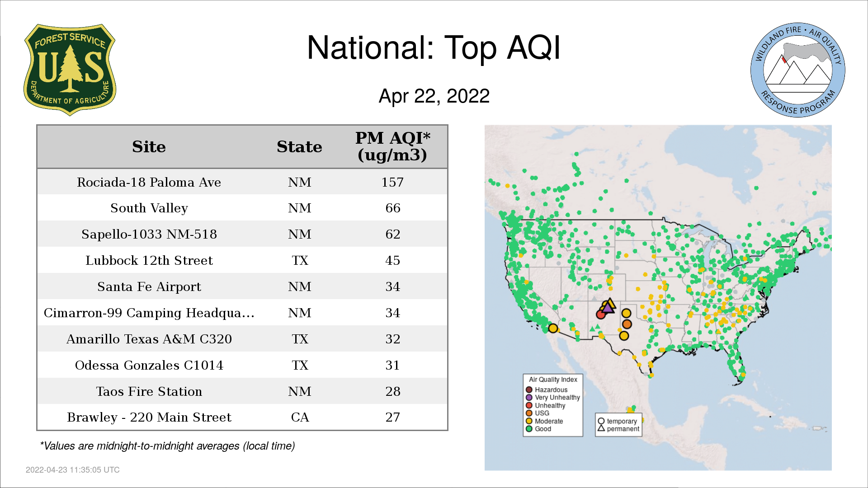Viewport: 868px width, 488px height.
Task: Click the Very Unhealthy legend label
Action: coord(557,398)
